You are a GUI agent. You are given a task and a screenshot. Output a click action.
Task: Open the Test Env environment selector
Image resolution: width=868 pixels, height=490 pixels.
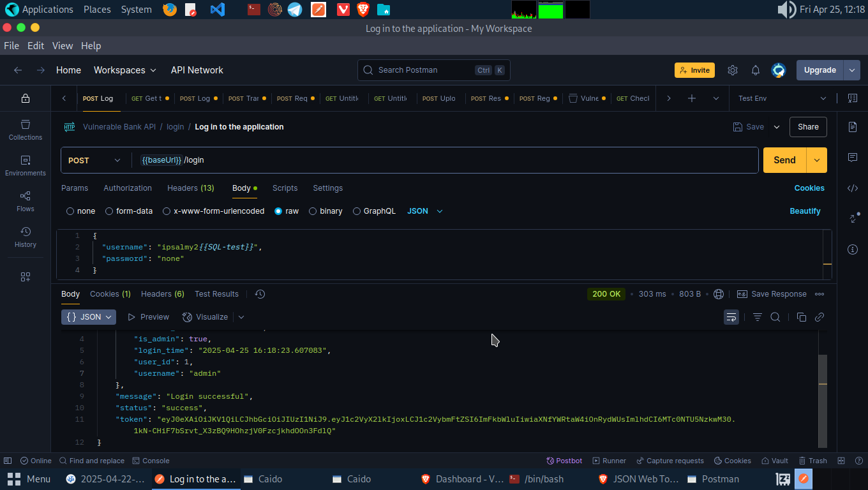click(782, 98)
